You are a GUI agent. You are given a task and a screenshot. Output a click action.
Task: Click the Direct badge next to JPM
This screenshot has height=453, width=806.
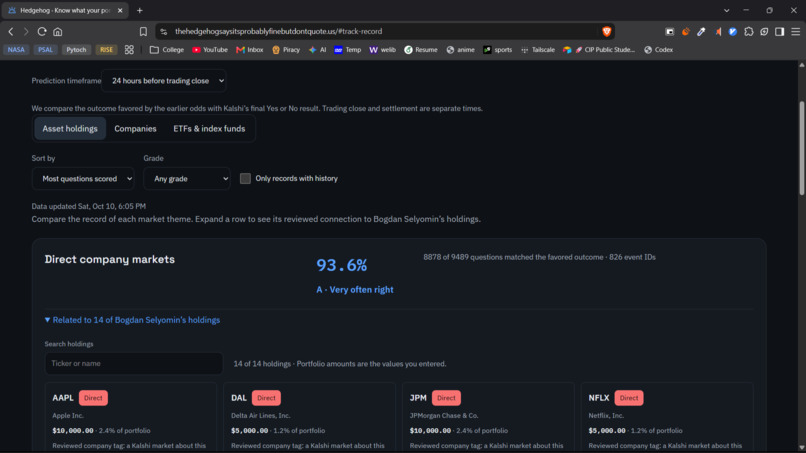446,398
